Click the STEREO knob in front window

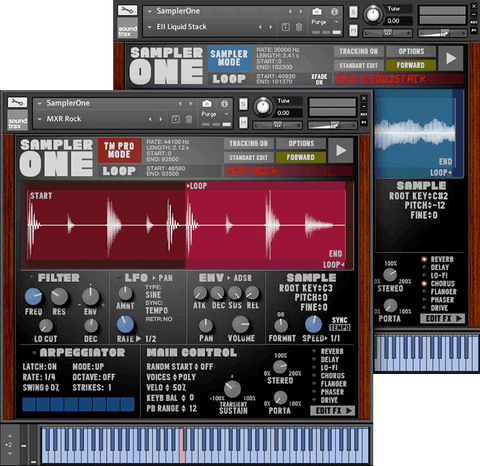[x=280, y=367]
